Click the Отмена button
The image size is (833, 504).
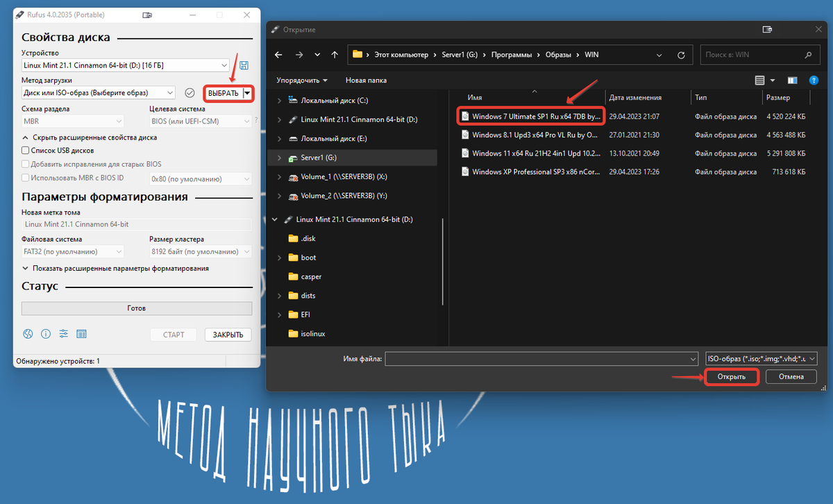point(791,377)
